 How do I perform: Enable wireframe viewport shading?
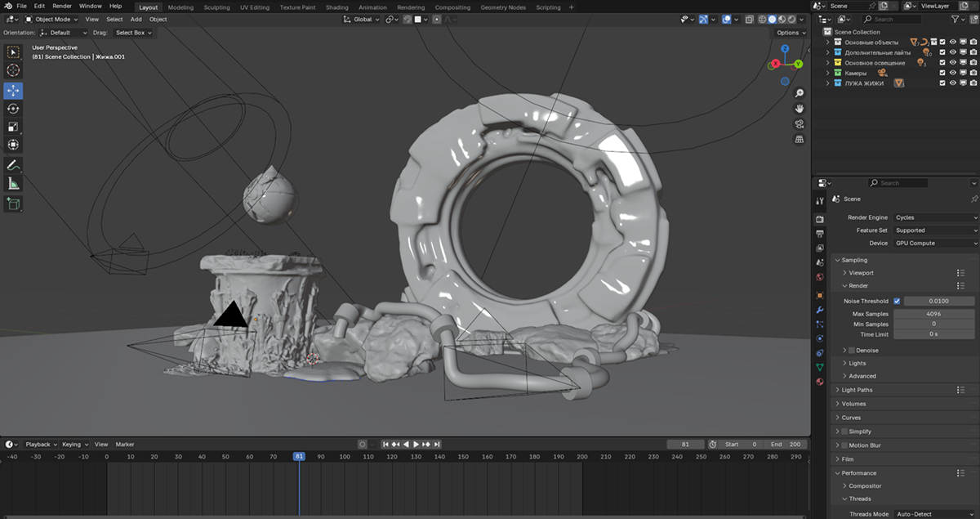[x=762, y=19]
